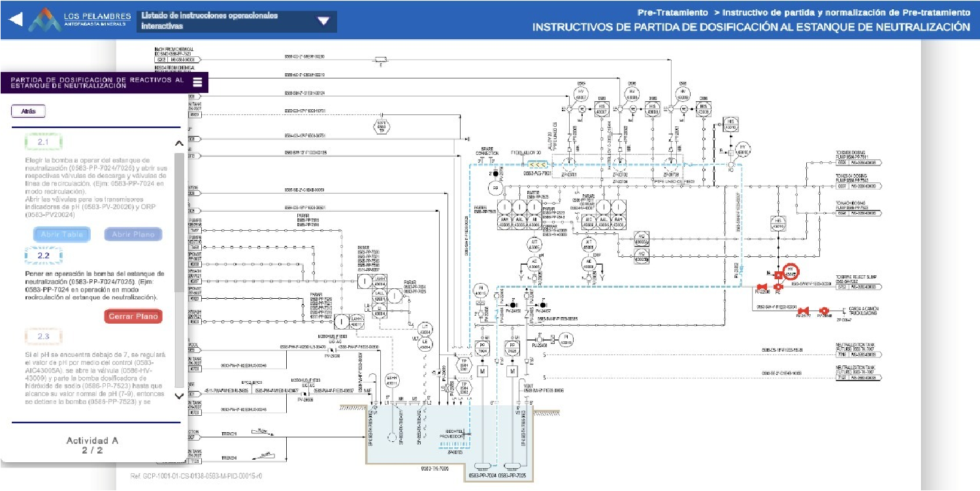Select the HV 43007 instrument bubble
This screenshot has width=980, height=491.
coord(581,95)
